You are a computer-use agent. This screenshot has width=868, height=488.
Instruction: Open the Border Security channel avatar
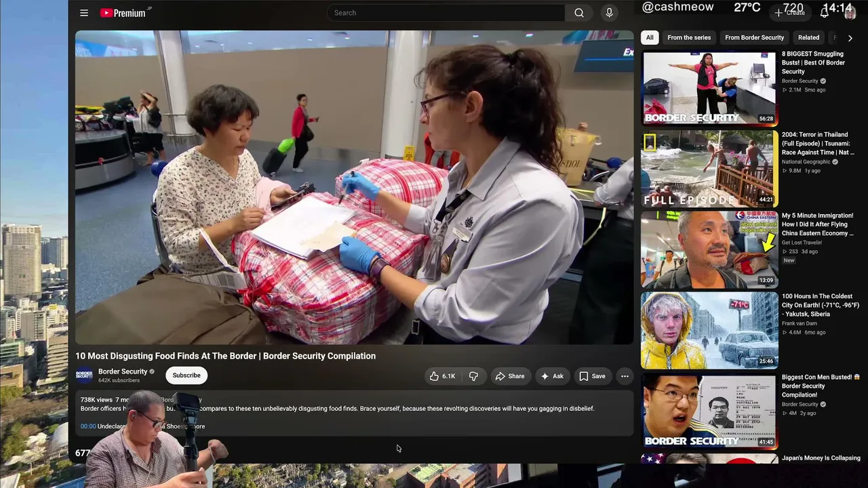point(84,375)
